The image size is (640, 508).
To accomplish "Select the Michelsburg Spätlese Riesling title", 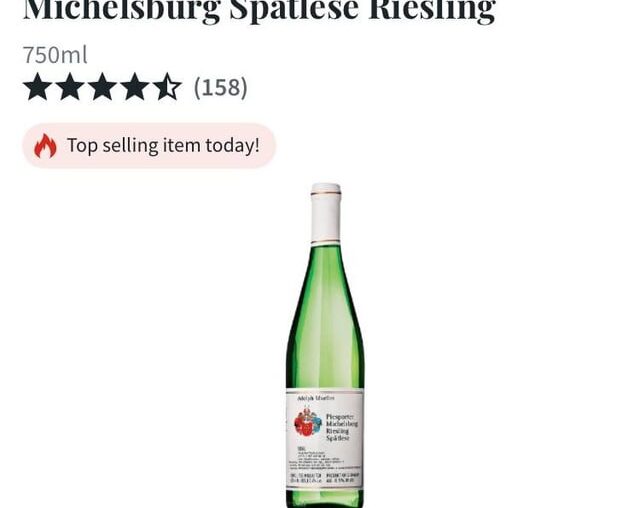I will click(259, 10).
